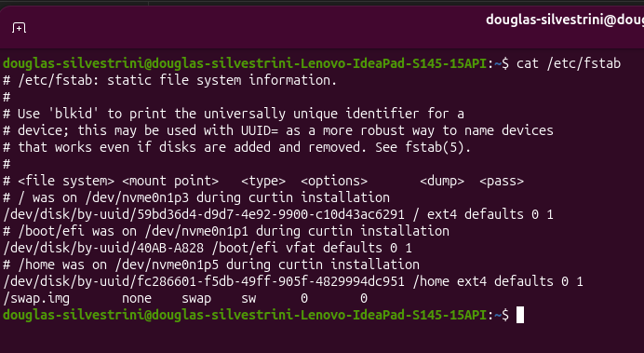Click the '<file system>' column header
Image resolution: width=644 pixels, height=353 pixels.
coord(66,181)
